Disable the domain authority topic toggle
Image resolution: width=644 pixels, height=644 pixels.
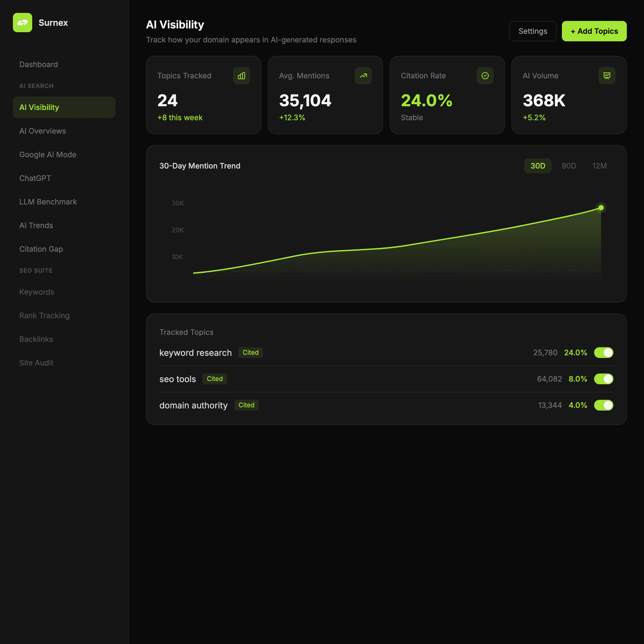tap(604, 405)
